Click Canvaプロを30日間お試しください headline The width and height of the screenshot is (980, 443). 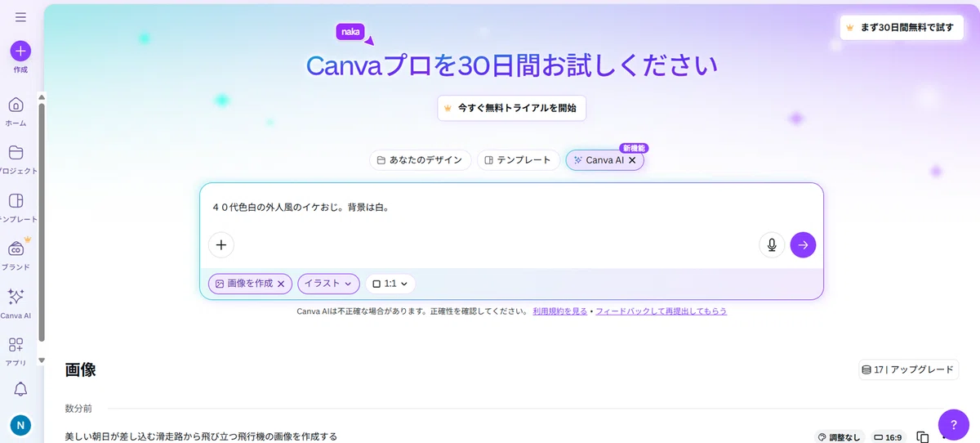click(x=512, y=66)
